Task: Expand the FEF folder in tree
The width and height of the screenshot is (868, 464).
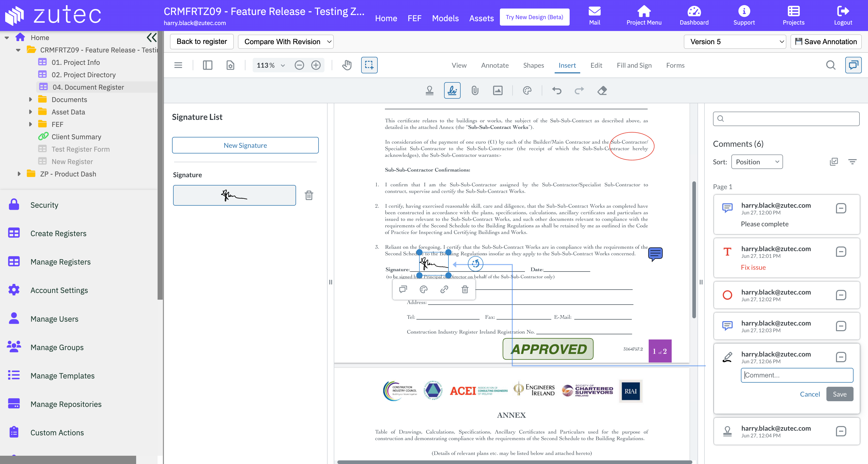Action: [30, 124]
